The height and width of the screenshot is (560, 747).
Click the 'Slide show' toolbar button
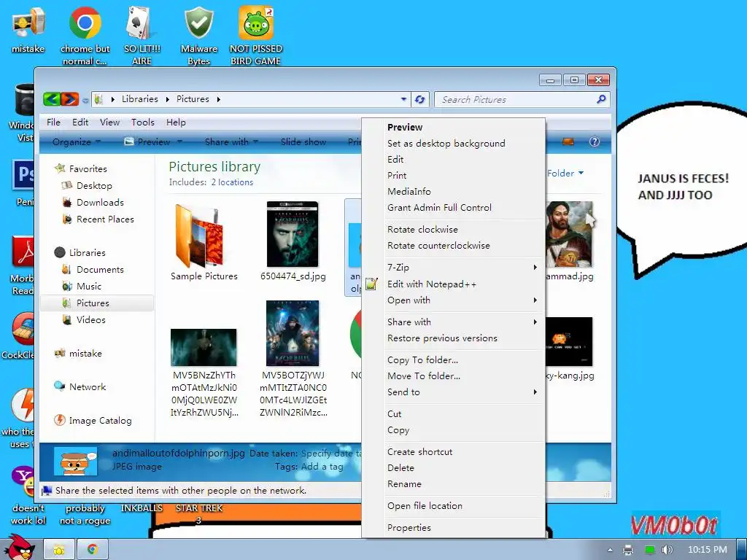303,141
